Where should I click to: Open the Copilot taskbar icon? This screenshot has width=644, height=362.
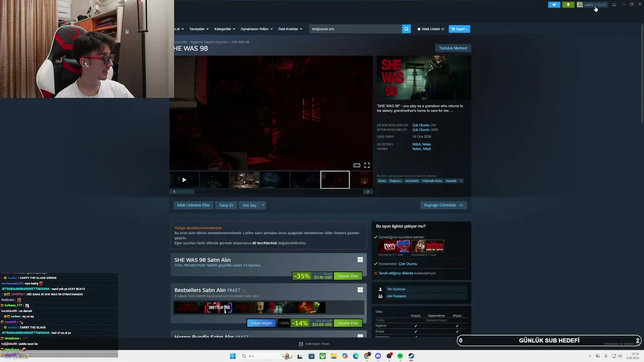[x=345, y=356]
